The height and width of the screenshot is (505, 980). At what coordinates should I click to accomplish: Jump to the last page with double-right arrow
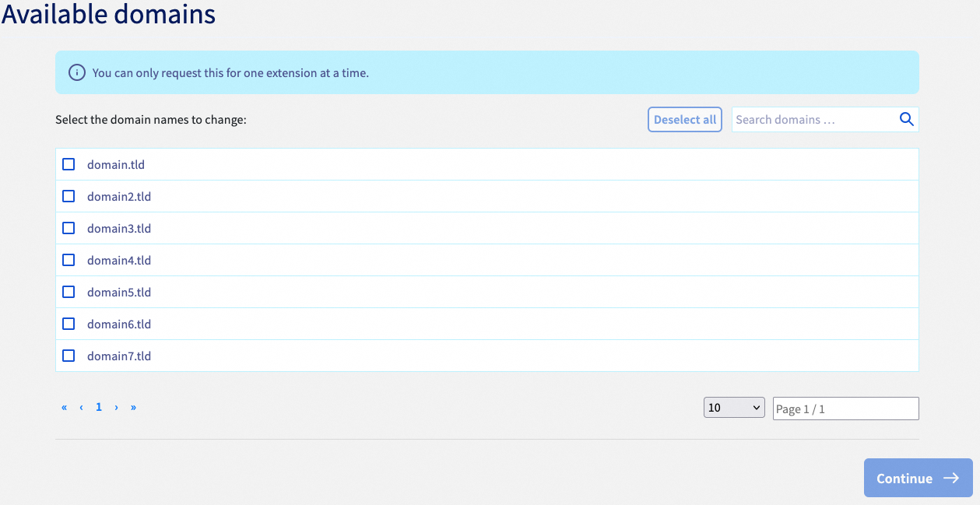(x=133, y=407)
